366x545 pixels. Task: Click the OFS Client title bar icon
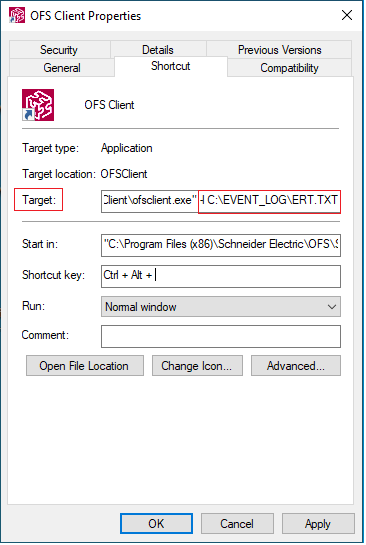(x=17, y=16)
